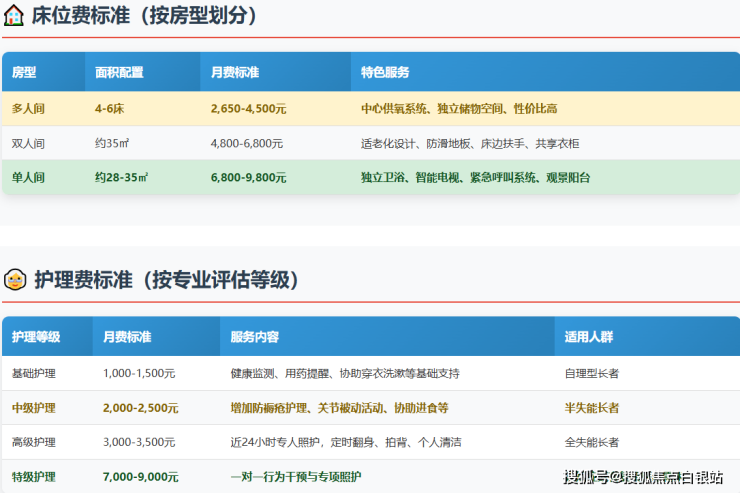Click the 面积配置 column header
This screenshot has height=493, width=740.
(119, 73)
